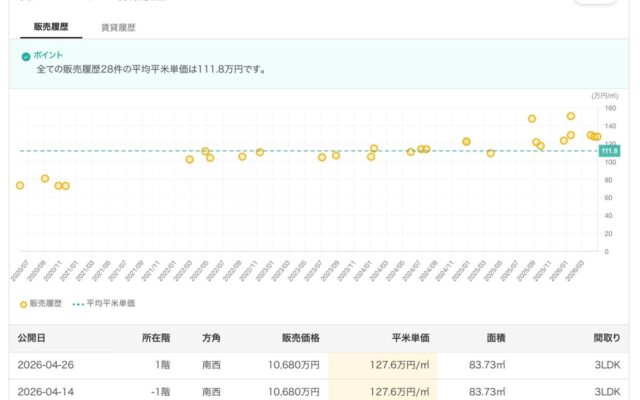Click the 2026/03 x-axis label
This screenshot has height=400, width=640.
pos(574,271)
